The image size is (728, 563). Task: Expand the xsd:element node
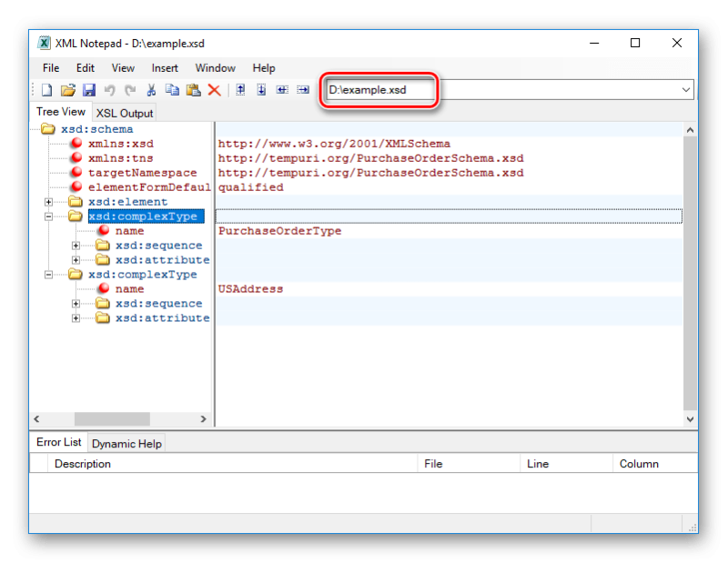click(48, 202)
